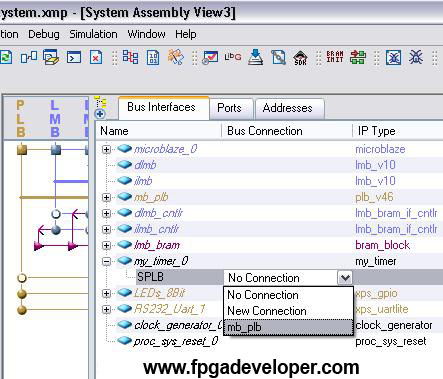The height and width of the screenshot is (379, 443).
Task: Click the download bitstream arrow icon
Action: pyautogui.click(x=256, y=57)
